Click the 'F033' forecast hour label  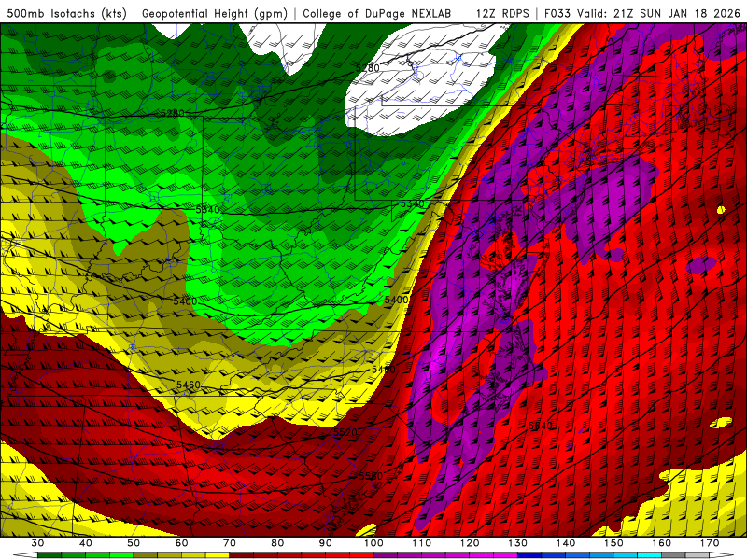(x=557, y=14)
